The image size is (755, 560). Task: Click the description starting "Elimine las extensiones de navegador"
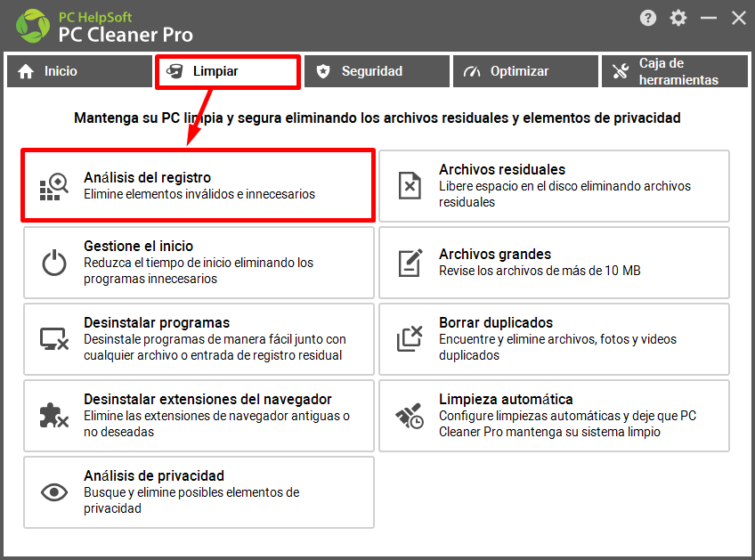coord(216,424)
